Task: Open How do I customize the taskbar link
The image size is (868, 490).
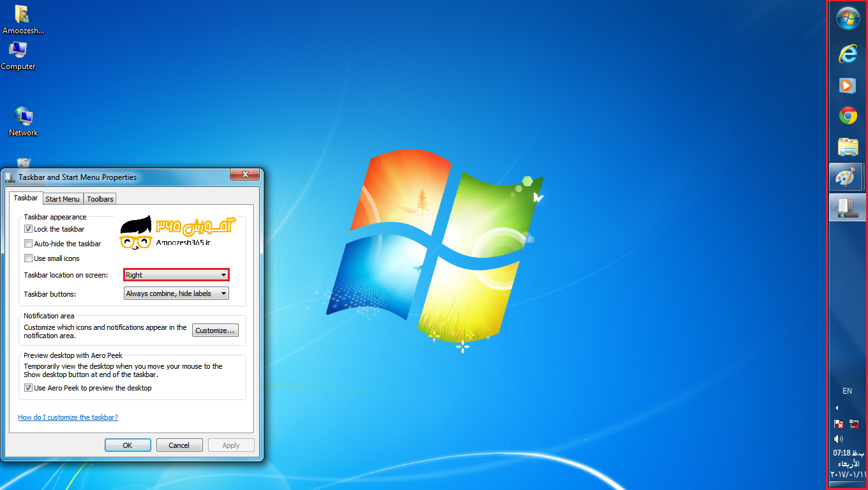Action: [68, 417]
